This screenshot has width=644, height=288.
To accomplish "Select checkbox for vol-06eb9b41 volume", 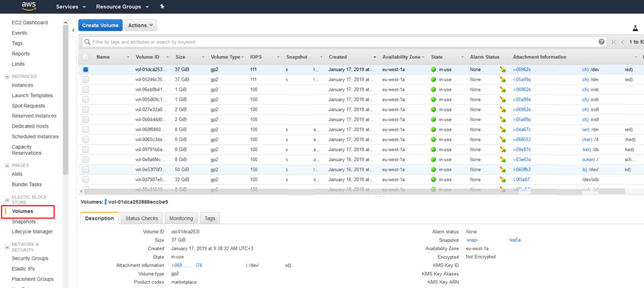I will tap(85, 89).
